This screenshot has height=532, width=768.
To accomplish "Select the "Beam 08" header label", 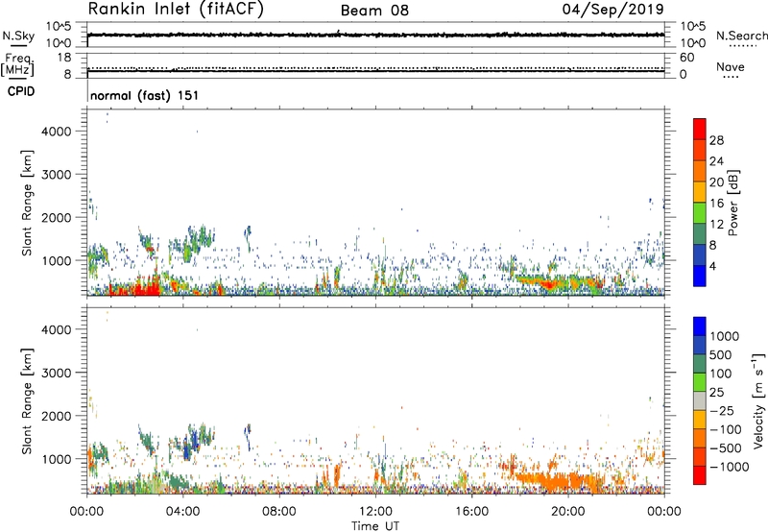I will click(374, 11).
